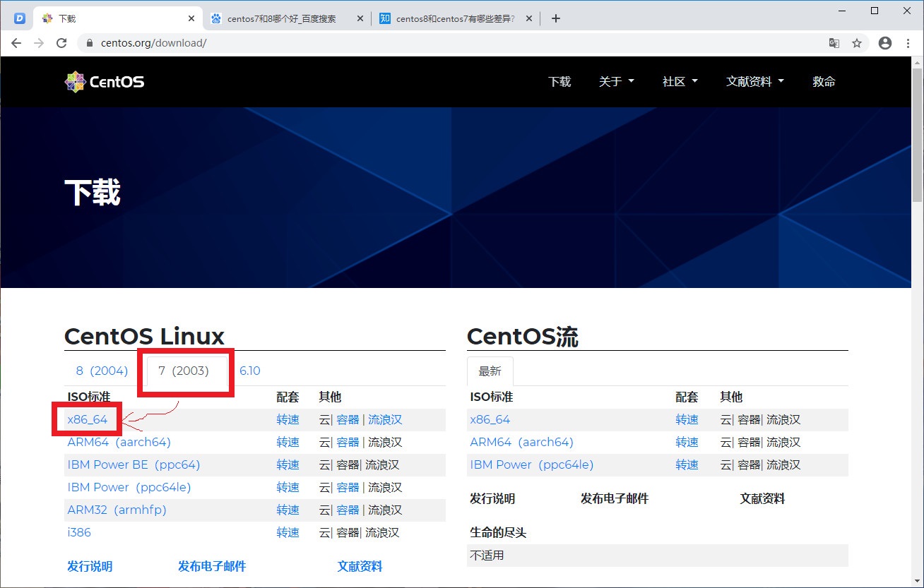Image resolution: width=924 pixels, height=588 pixels.
Task: Click the browser forward arrow
Action: point(39,43)
